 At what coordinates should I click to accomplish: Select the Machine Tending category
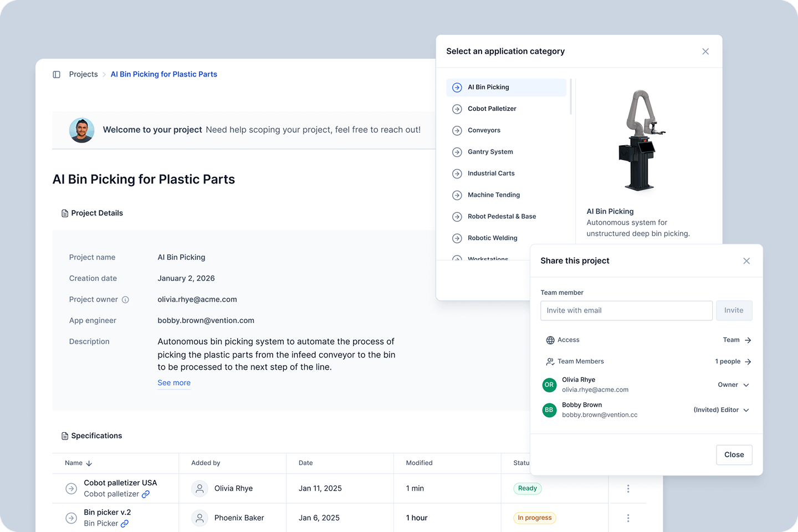[x=493, y=195]
